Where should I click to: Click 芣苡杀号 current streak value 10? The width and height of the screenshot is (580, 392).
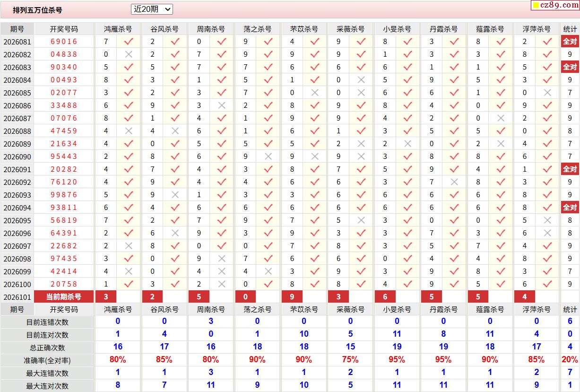pos(304,334)
